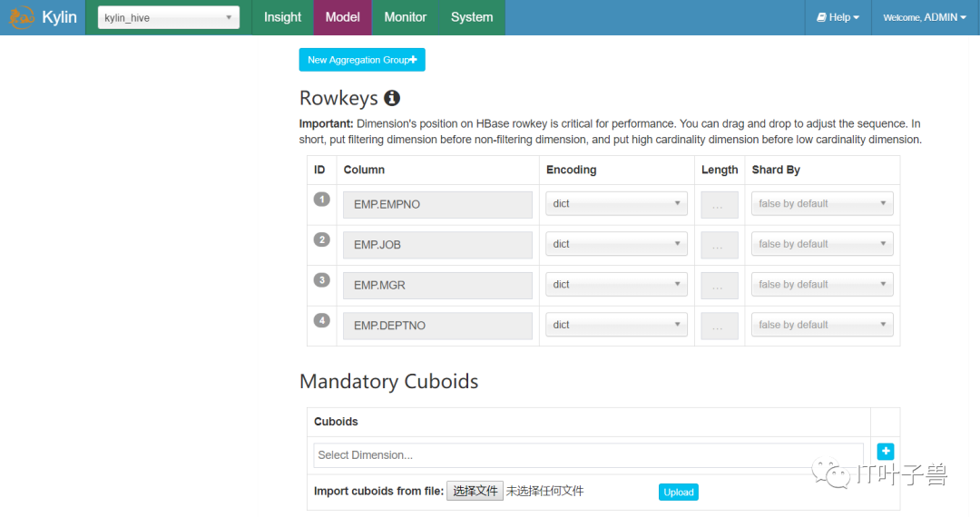Screen dimensions: 980x517
Task: Open Shard By dropdown for EMP.EMPNO
Action: pos(822,203)
